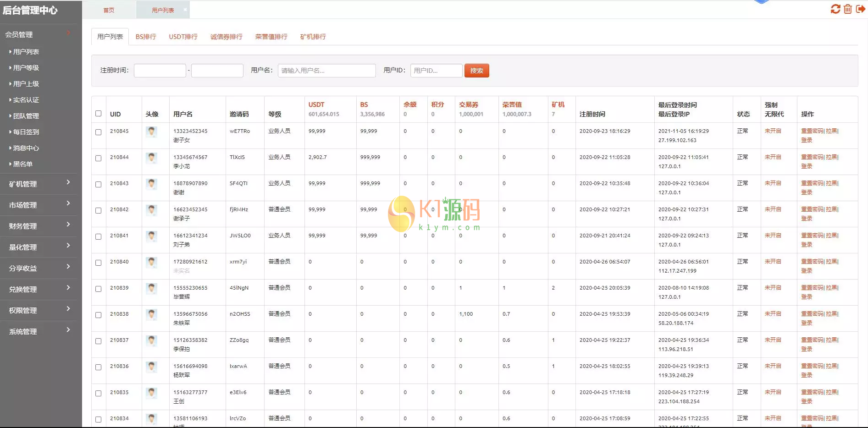This screenshot has width=868, height=428.
Task: Click the refresh icon in top-right header
Action: (x=835, y=9)
